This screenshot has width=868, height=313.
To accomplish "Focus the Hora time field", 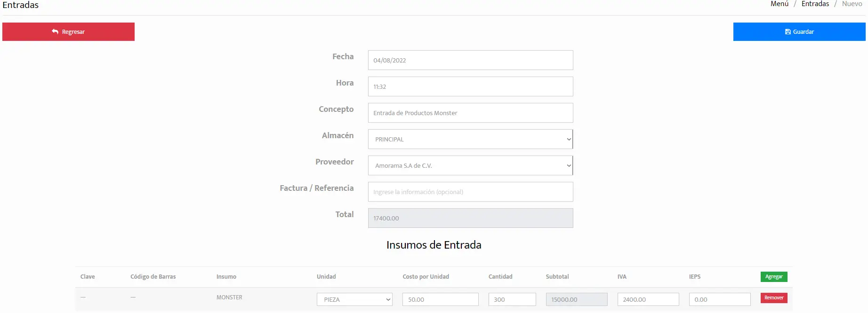I will 470,86.
